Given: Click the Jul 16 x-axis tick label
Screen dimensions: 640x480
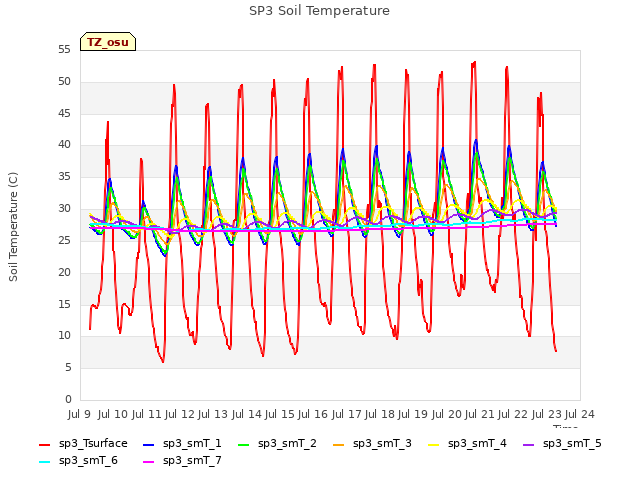Looking at the screenshot, I should [x=313, y=415].
